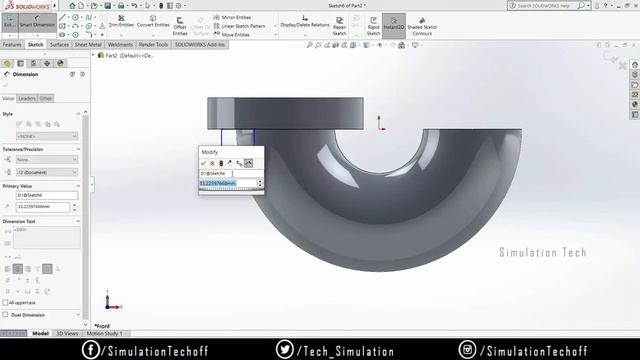
Task: Collapse the Style section
Action: coord(78,114)
